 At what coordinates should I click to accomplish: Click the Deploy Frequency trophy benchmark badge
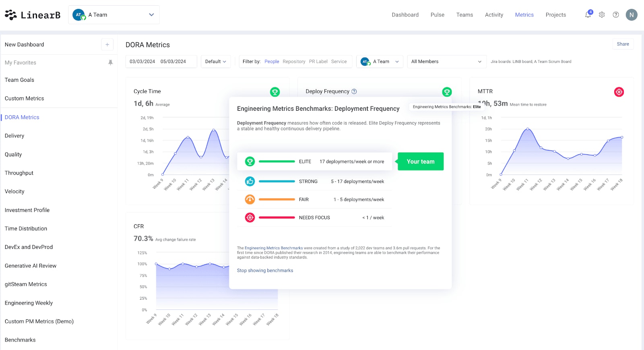pyautogui.click(x=447, y=92)
